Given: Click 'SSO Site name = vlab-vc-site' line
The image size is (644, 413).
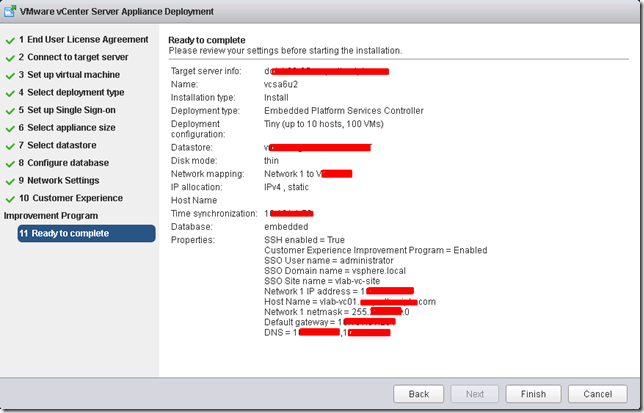Looking at the screenshot, I should point(322,281).
